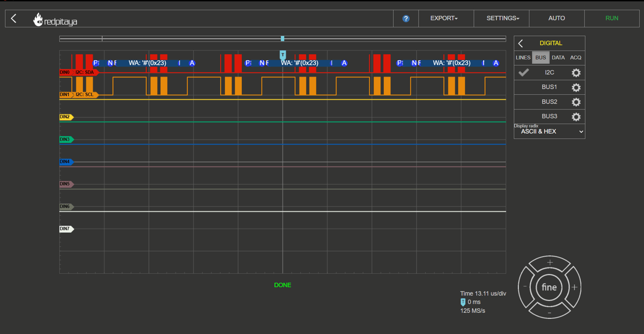Click the waveform overview scroll bar
Viewport: 644px width, 334px height.
click(x=282, y=39)
